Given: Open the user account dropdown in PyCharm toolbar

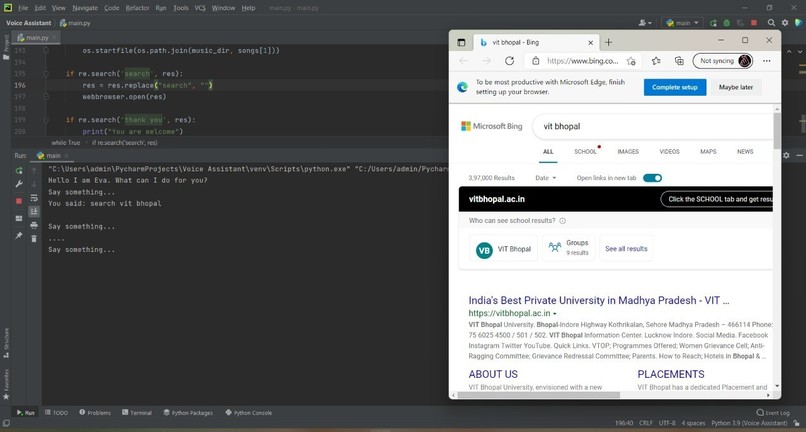Looking at the screenshot, I should [645, 23].
